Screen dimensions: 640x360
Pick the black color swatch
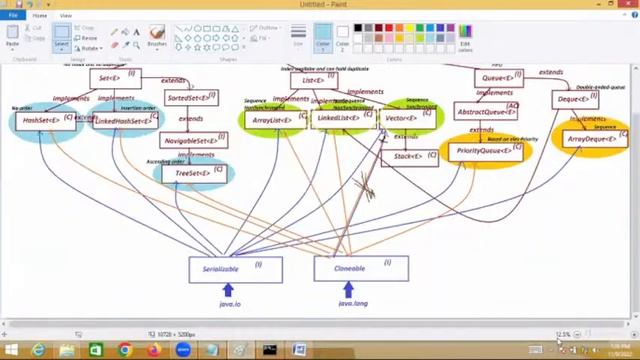[x=358, y=28]
